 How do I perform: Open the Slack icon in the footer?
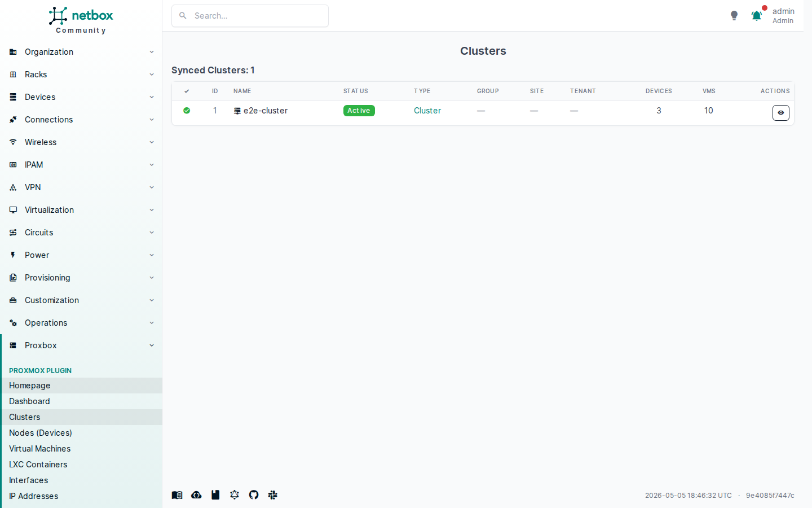[x=273, y=495]
